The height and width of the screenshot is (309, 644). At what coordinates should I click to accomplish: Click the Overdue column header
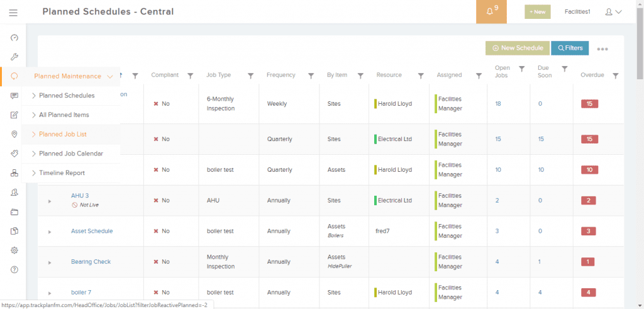(592, 75)
